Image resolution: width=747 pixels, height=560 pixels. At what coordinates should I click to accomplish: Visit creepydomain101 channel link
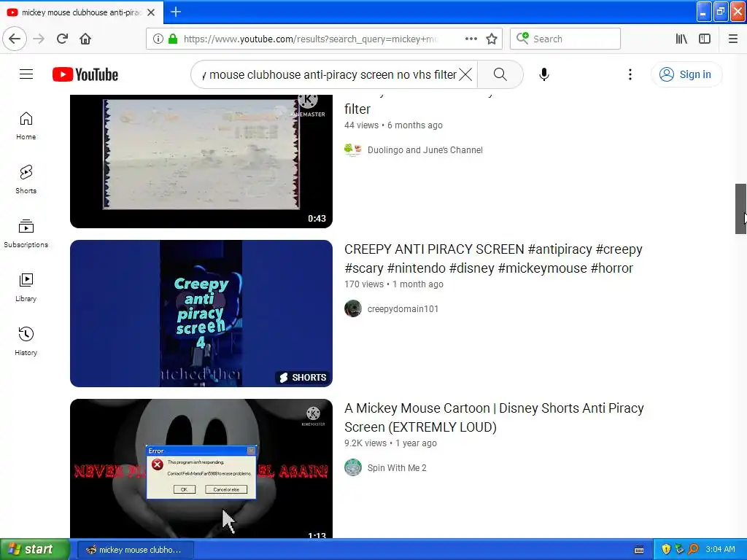(403, 309)
